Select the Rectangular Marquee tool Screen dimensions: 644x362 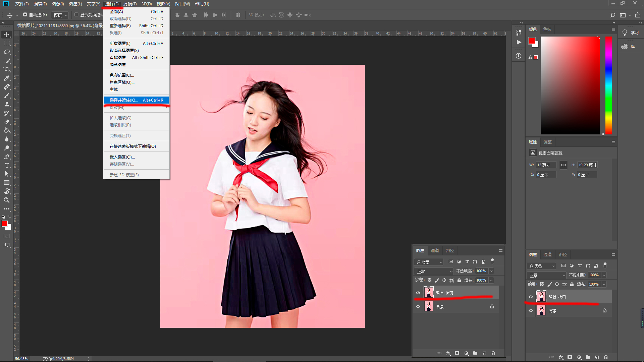coord(7,43)
